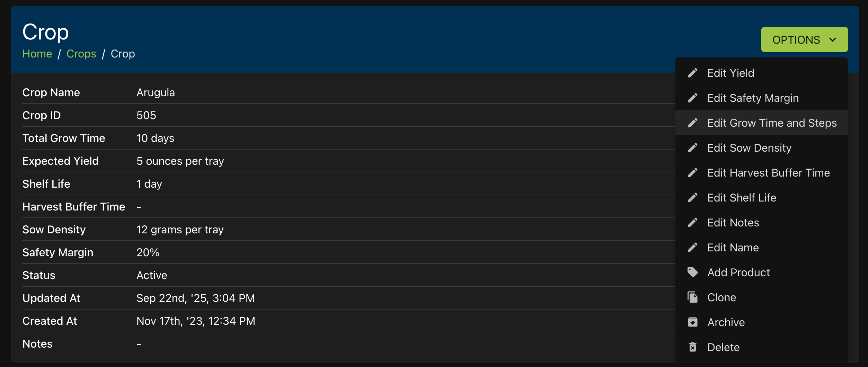Image resolution: width=868 pixels, height=367 pixels.
Task: Click the pencil icon next to Edit Safety Margin
Action: 692,98
